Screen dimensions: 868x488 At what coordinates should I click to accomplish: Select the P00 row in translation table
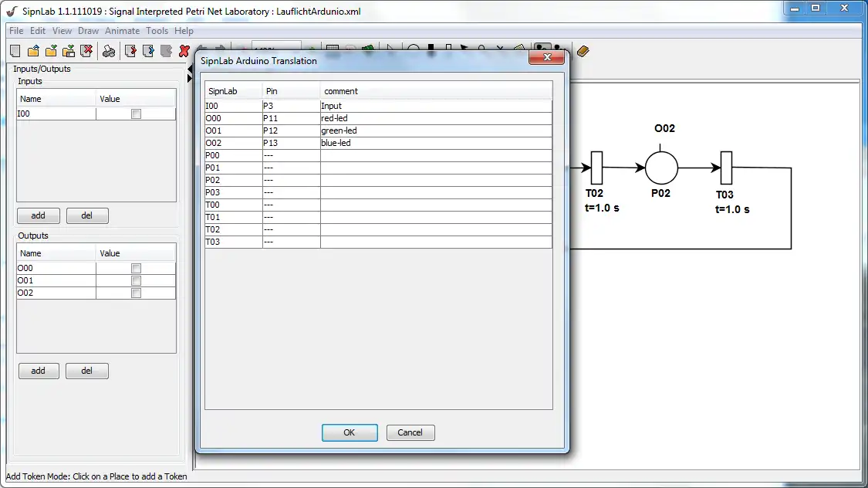click(x=379, y=155)
